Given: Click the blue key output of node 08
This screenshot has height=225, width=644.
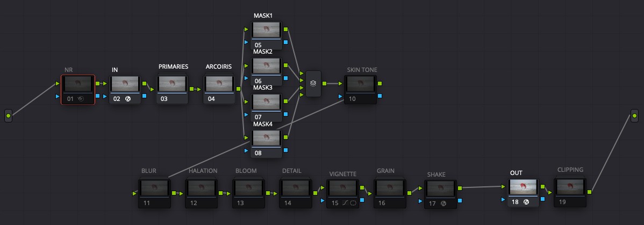Looking at the screenshot, I should (x=285, y=150).
